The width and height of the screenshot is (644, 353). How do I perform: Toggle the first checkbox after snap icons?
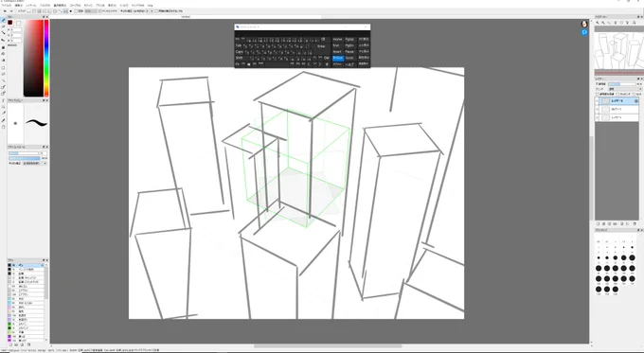(76, 11)
